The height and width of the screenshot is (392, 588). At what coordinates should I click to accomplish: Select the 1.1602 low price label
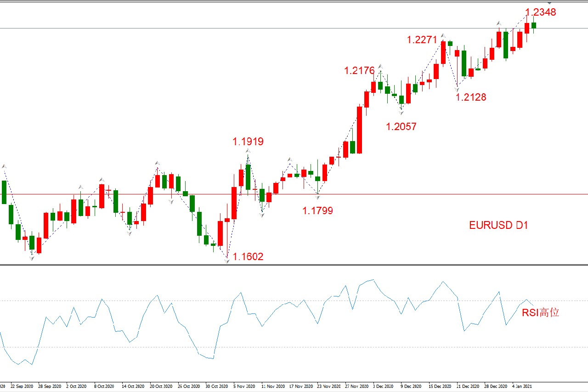click(x=248, y=257)
